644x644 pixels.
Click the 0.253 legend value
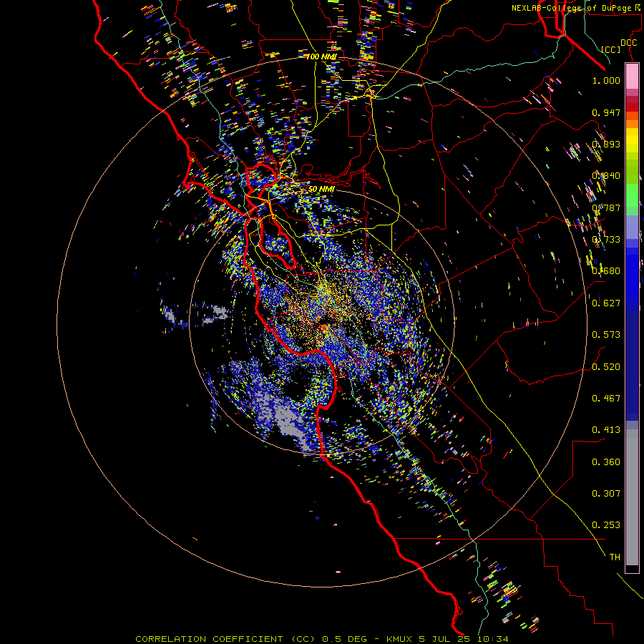[606, 525]
